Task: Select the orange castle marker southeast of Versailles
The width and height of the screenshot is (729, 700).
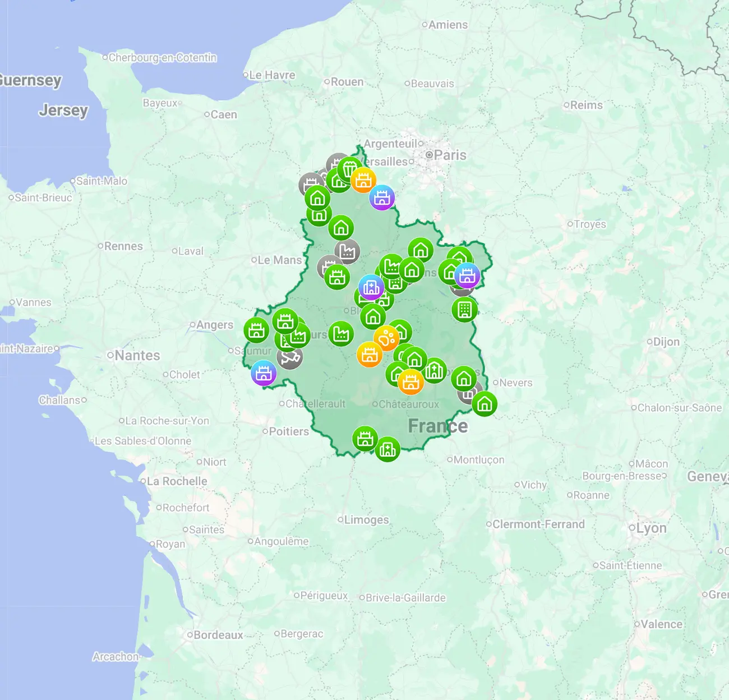Action: (x=363, y=179)
